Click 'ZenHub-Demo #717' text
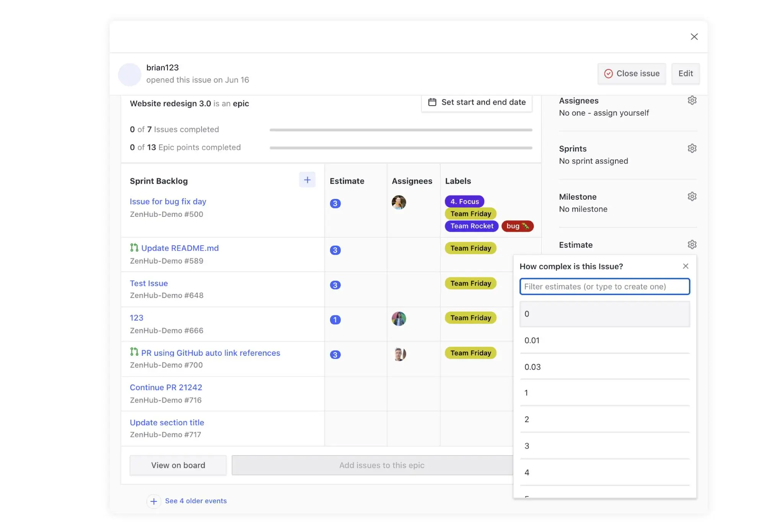Screen dimensions: 765x532 (x=165, y=434)
